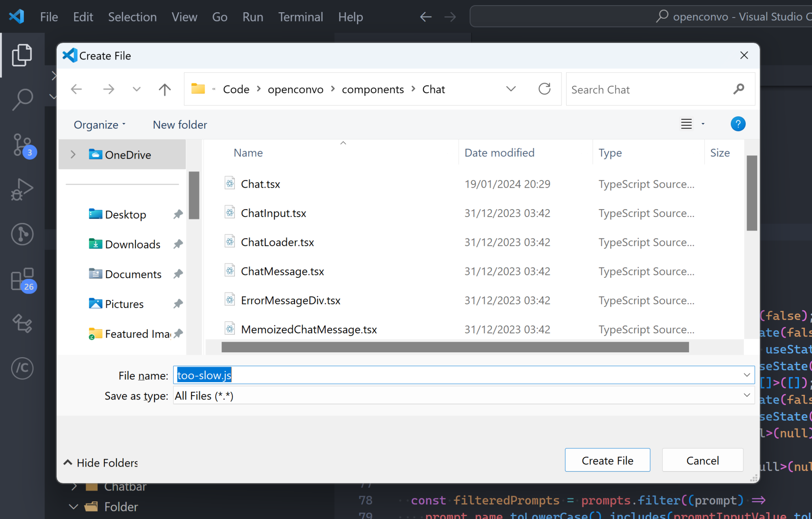Focus the File name input field
Image resolution: width=812 pixels, height=519 pixels.
tap(464, 375)
